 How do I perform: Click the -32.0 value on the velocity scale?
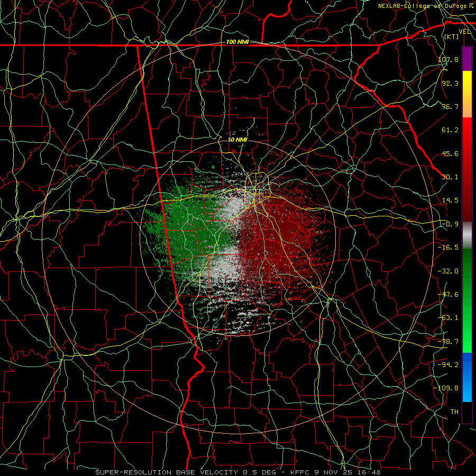coord(448,271)
